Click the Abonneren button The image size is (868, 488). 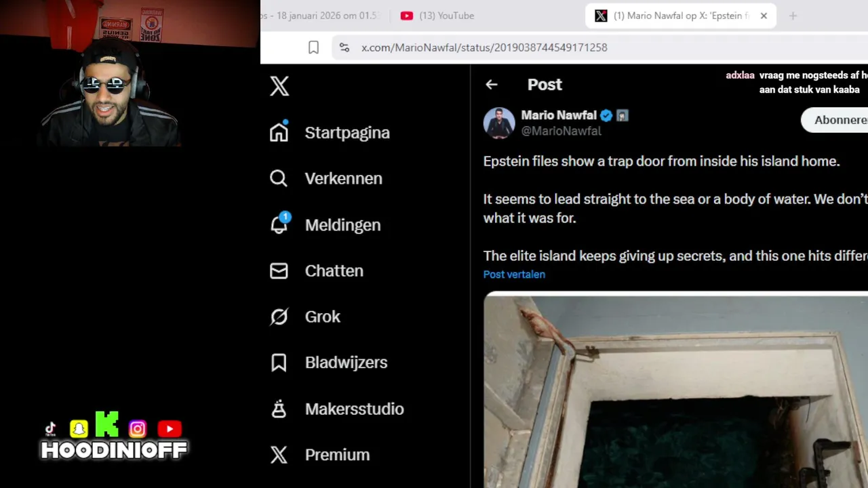[835, 120]
